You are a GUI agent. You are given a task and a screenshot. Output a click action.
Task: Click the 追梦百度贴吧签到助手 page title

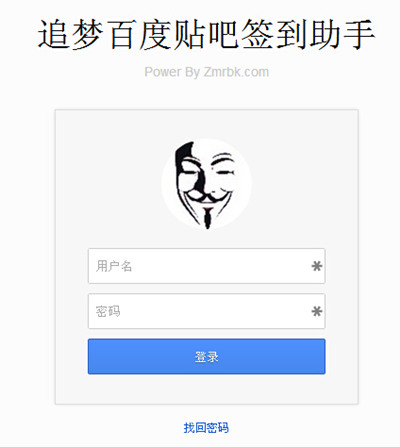[206, 34]
